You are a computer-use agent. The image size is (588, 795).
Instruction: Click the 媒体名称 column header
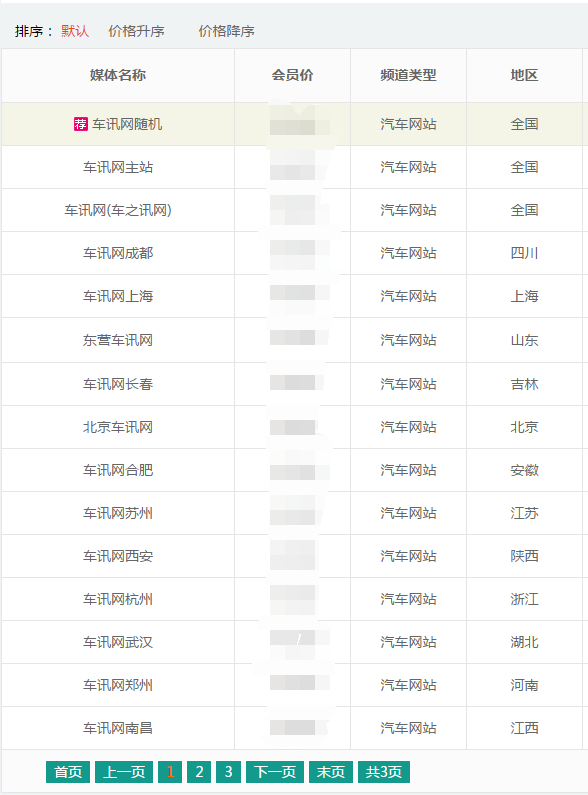click(x=118, y=76)
